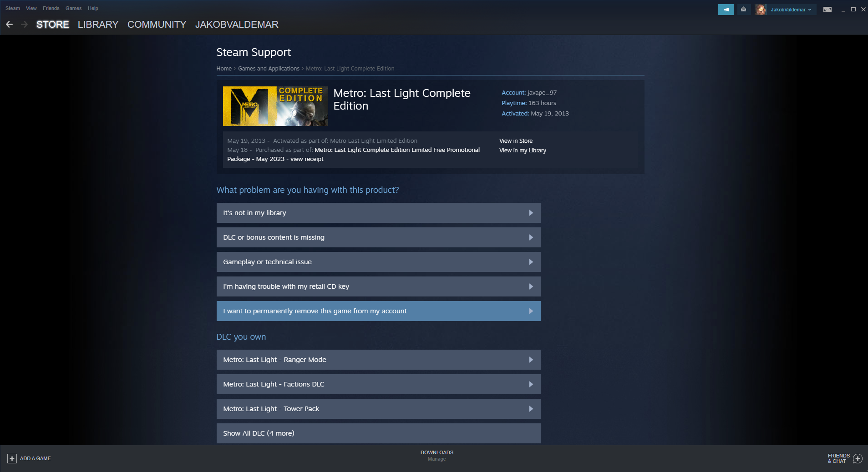This screenshot has height=472, width=868.
Task: Open the Friends menu
Action: coord(51,8)
